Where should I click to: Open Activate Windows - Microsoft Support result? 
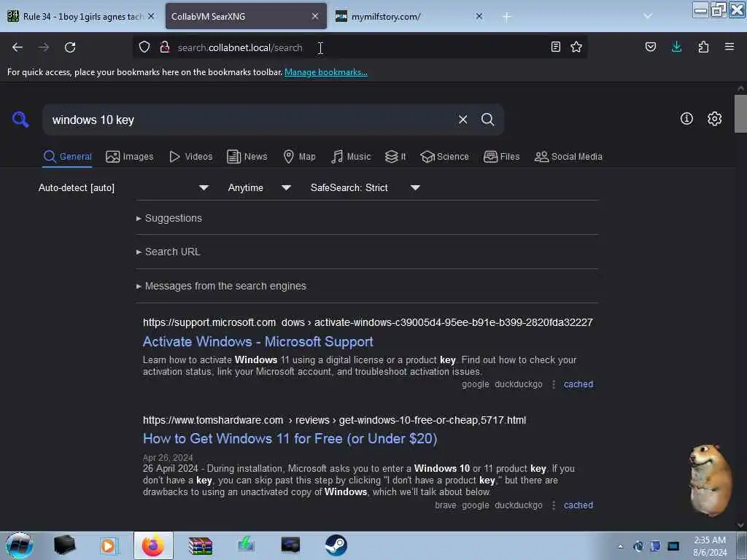pos(258,341)
